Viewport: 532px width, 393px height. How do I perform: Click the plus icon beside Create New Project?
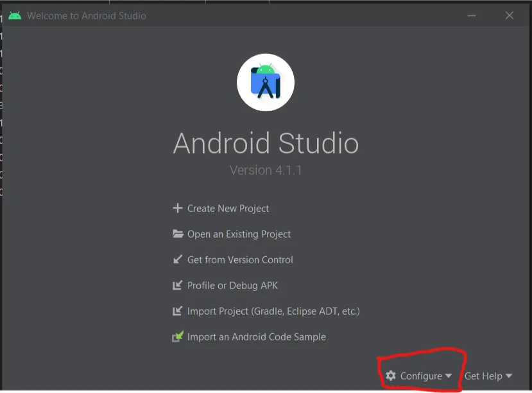click(178, 208)
